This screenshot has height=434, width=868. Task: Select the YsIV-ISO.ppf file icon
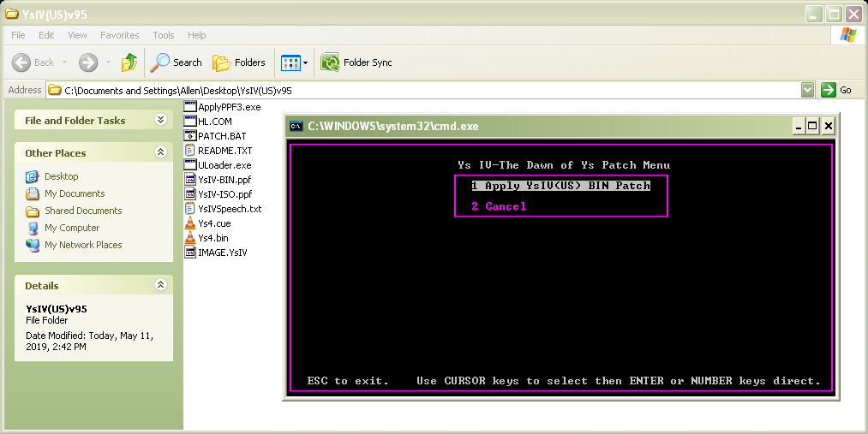click(190, 194)
